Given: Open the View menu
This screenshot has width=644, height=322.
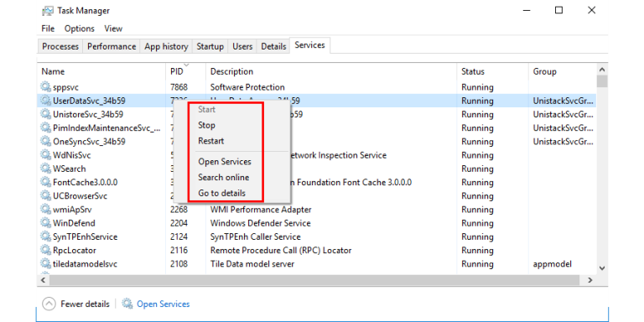Looking at the screenshot, I should coord(113,29).
